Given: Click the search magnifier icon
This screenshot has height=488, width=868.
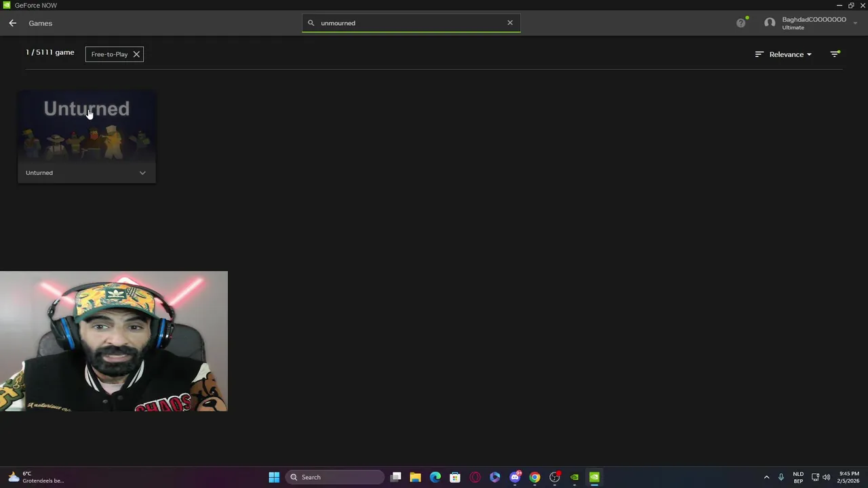Looking at the screenshot, I should point(311,23).
